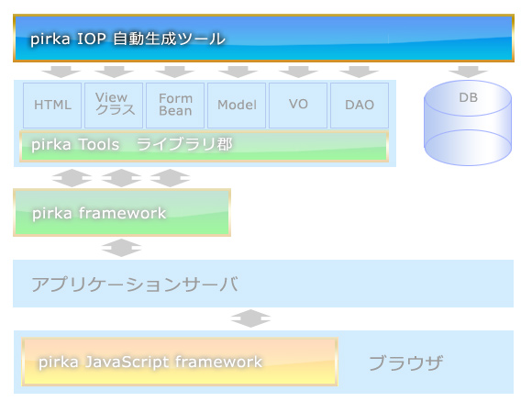Select the pirka framework block

click(122, 212)
